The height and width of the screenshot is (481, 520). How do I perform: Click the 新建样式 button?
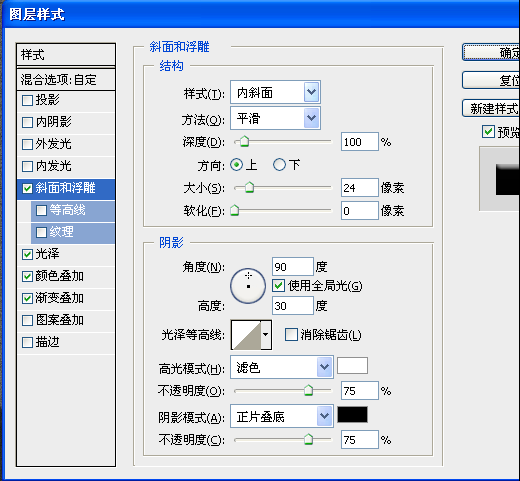click(491, 108)
